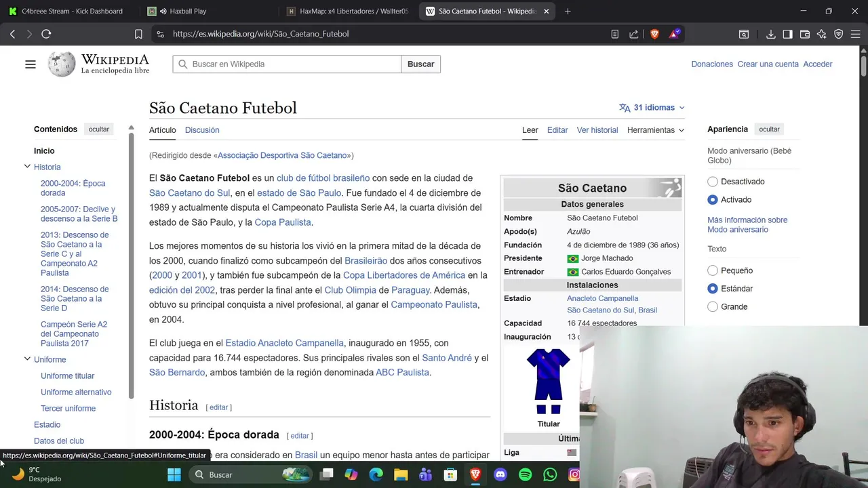
Task: Open the 31 idiomas language dropdown
Action: coord(652,108)
